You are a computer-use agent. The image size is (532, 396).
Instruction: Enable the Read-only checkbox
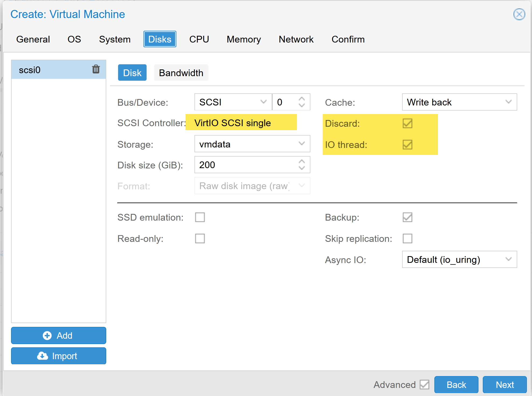[x=200, y=238]
